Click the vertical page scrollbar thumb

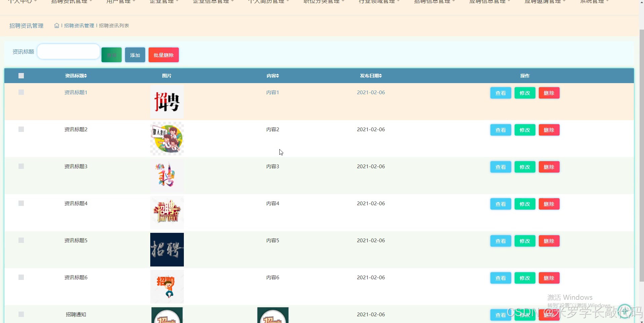click(641, 155)
